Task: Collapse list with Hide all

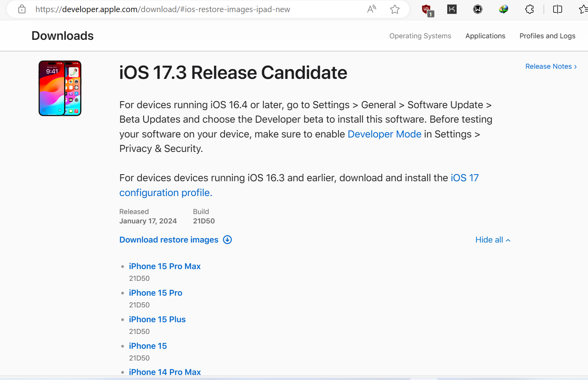Action: click(x=493, y=240)
